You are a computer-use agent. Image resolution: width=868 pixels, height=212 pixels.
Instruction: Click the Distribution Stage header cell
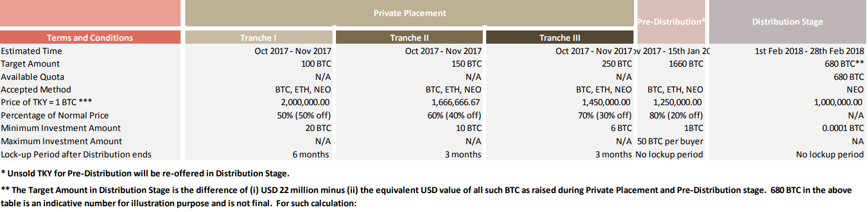click(787, 22)
